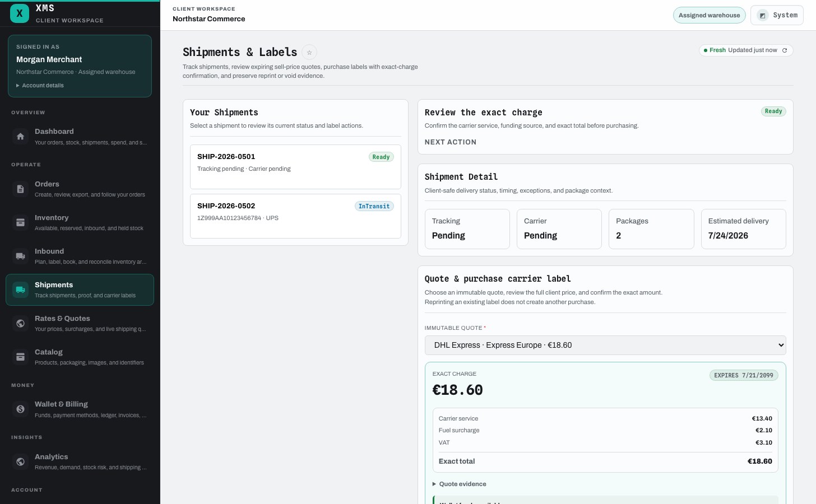816x504 pixels.
Task: Click the Wallet & Billing dollar icon
Action: coord(20,409)
